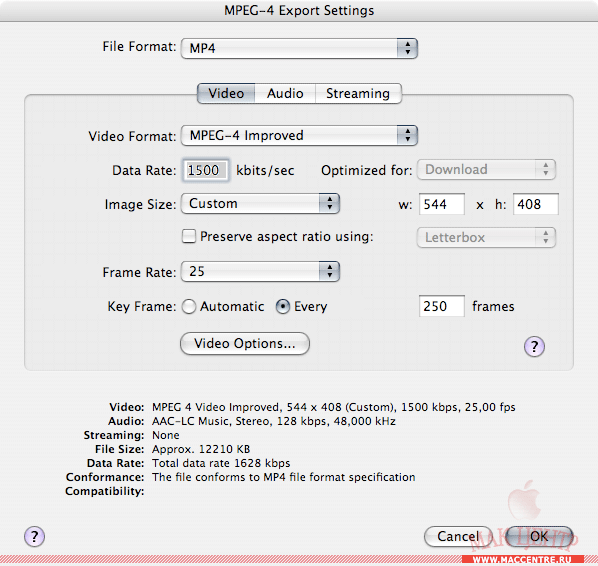
Task: Click the File Format popup arrows icon
Action: (407, 48)
